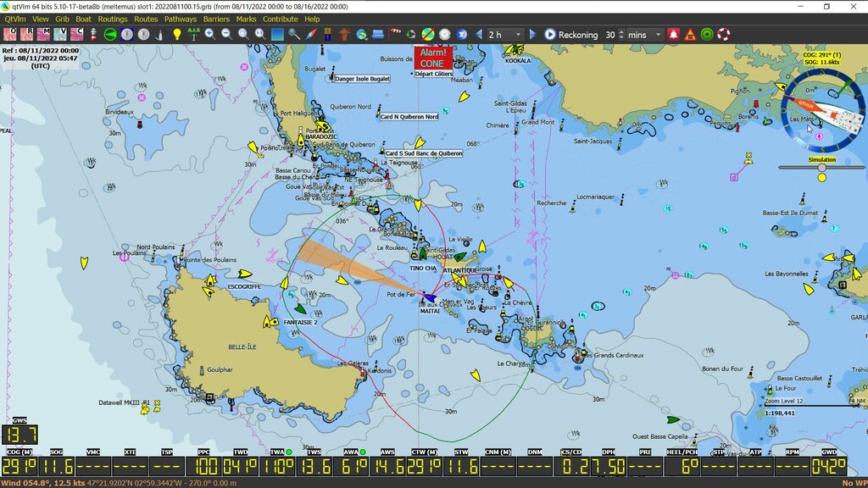This screenshot has width=868, height=488.
Task: Open the Contribute menu
Action: [x=280, y=19]
